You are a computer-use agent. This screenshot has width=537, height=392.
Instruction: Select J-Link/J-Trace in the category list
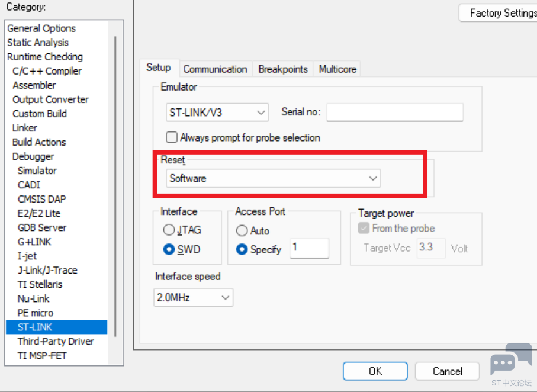click(47, 270)
